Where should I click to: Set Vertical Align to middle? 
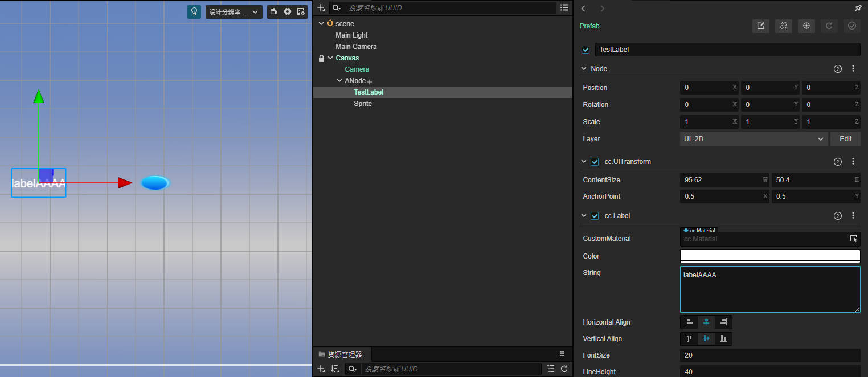coord(706,339)
